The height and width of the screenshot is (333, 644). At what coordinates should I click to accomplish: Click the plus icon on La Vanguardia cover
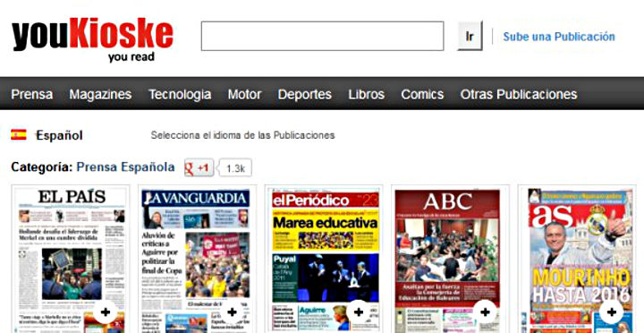tap(232, 312)
